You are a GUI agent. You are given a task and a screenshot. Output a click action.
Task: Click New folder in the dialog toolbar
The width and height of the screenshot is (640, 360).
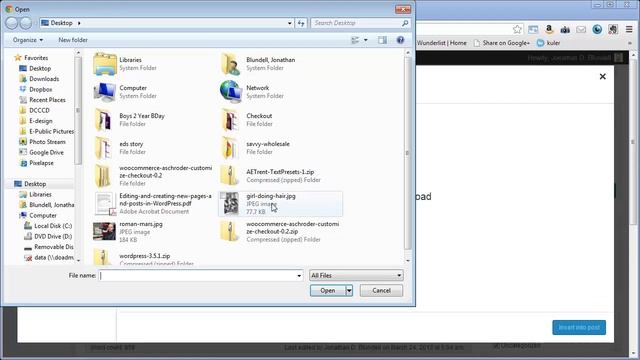coord(73,40)
